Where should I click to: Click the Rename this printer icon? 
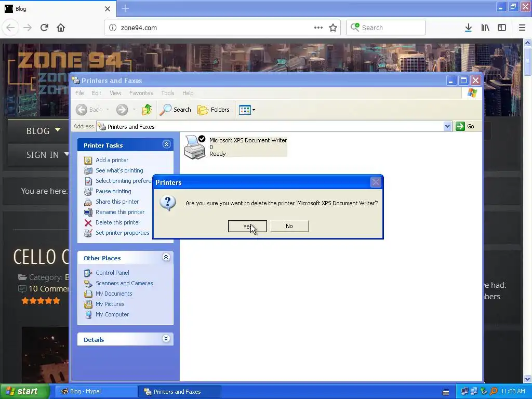88,212
